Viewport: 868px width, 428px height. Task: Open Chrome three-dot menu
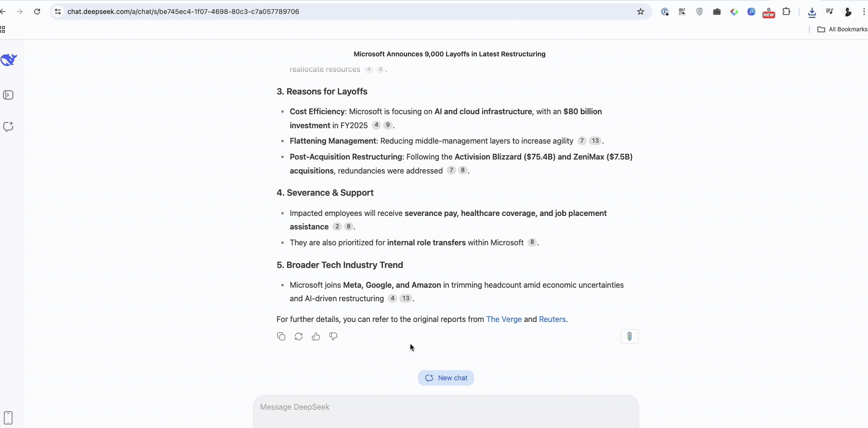[864, 12]
